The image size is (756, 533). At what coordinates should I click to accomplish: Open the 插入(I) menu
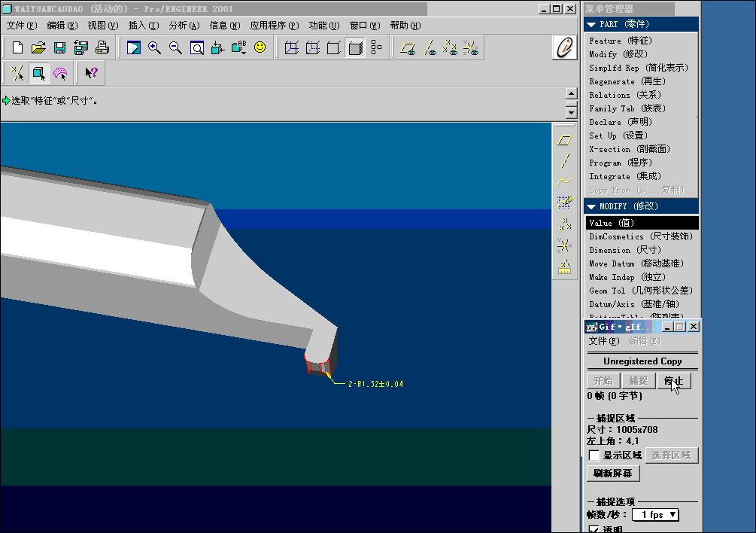(x=143, y=26)
